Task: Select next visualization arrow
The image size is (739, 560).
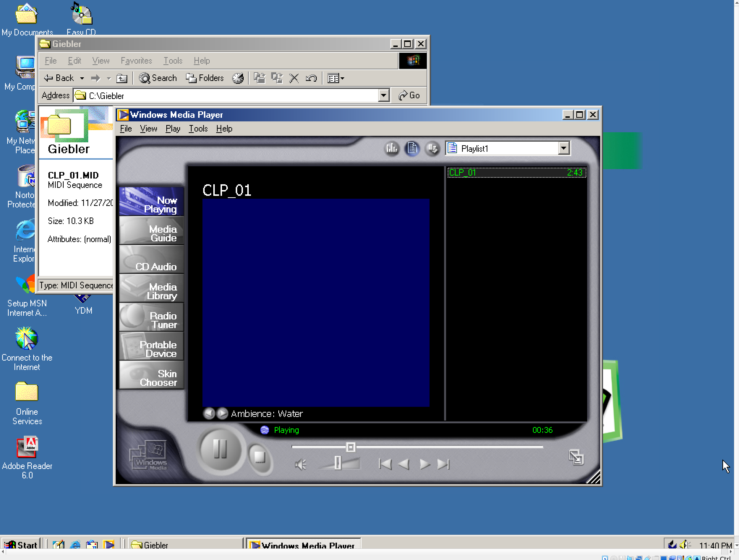Action: tap(222, 413)
